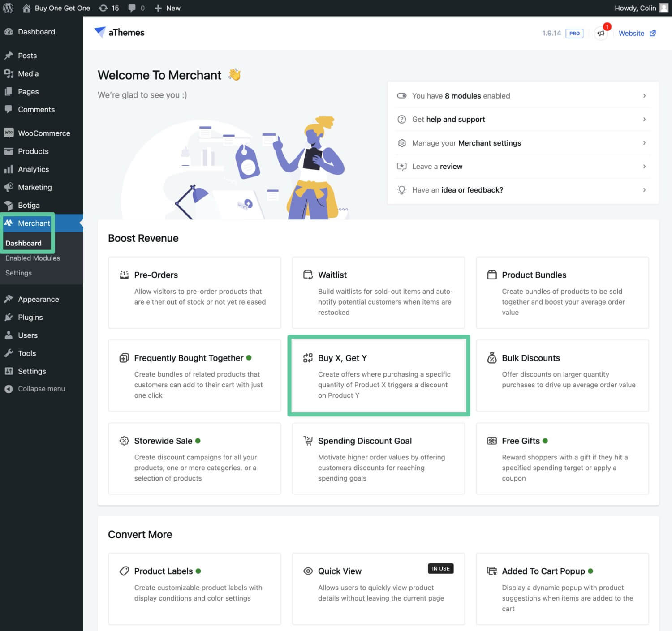Select Merchant in the sidebar
Image resolution: width=672 pixels, height=631 pixels.
tap(41, 223)
